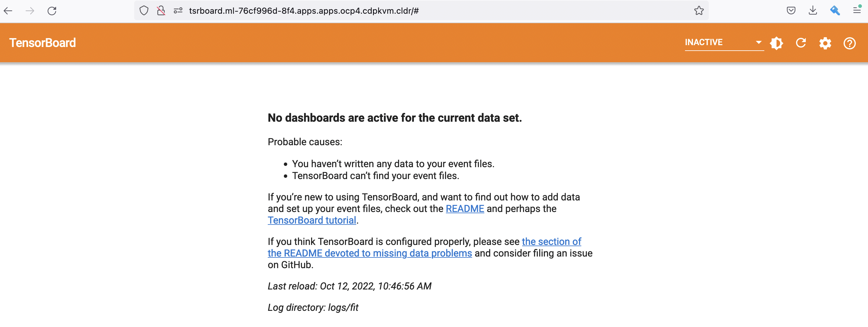The width and height of the screenshot is (868, 327).
Task: Click the browser back arrow
Action: (8, 11)
